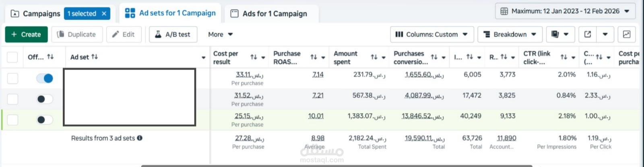
Task: Start an A/B test
Action: [173, 35]
